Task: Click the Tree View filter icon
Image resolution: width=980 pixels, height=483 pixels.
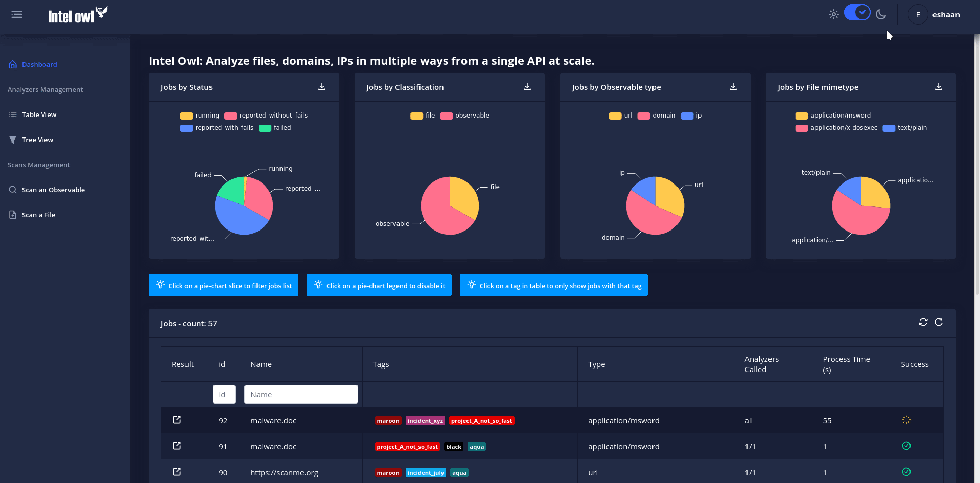Action: (13, 140)
